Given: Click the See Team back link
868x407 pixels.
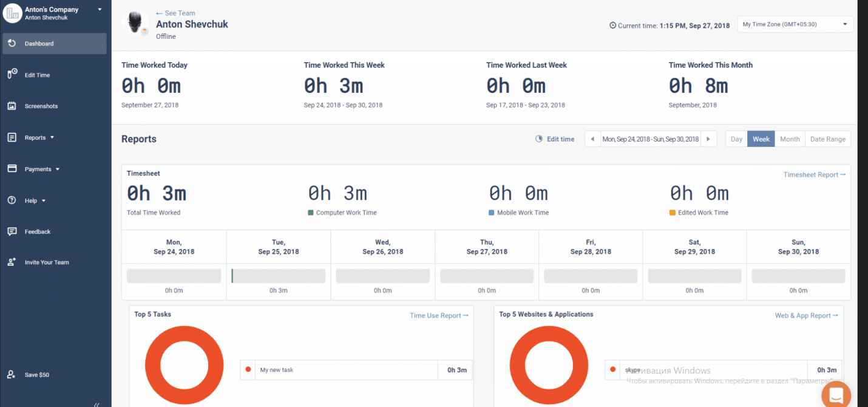Looking at the screenshot, I should pos(175,13).
